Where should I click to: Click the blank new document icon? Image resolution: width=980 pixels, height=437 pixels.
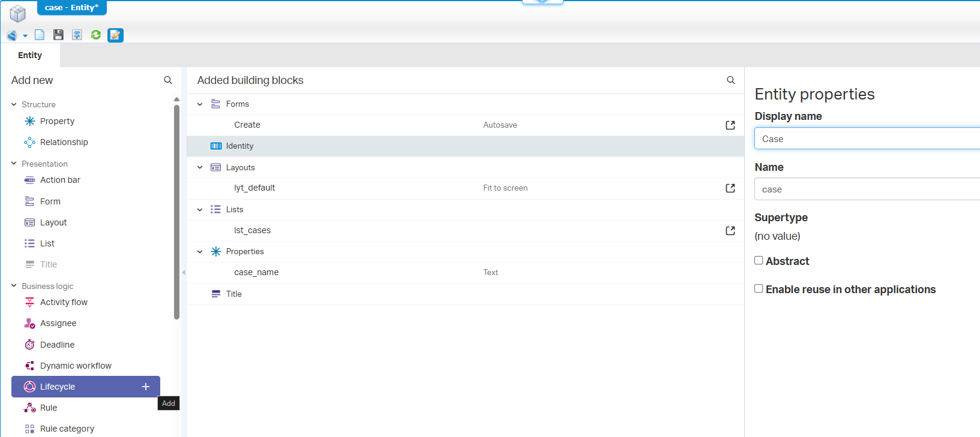click(x=40, y=35)
